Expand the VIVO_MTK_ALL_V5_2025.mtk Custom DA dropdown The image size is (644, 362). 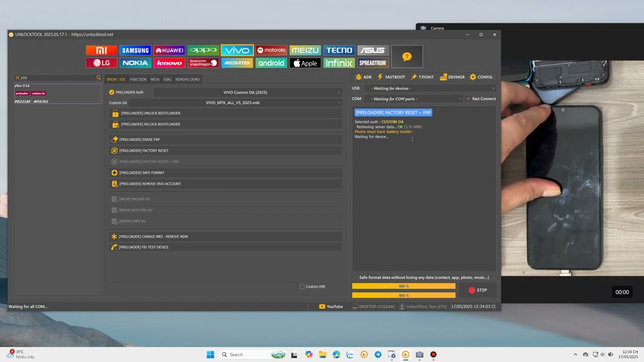click(236, 103)
